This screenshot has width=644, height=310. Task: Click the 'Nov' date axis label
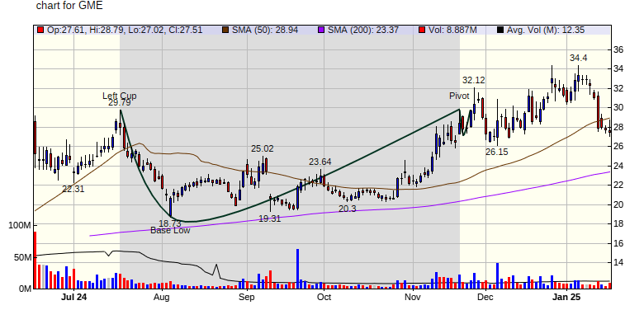tap(413, 297)
